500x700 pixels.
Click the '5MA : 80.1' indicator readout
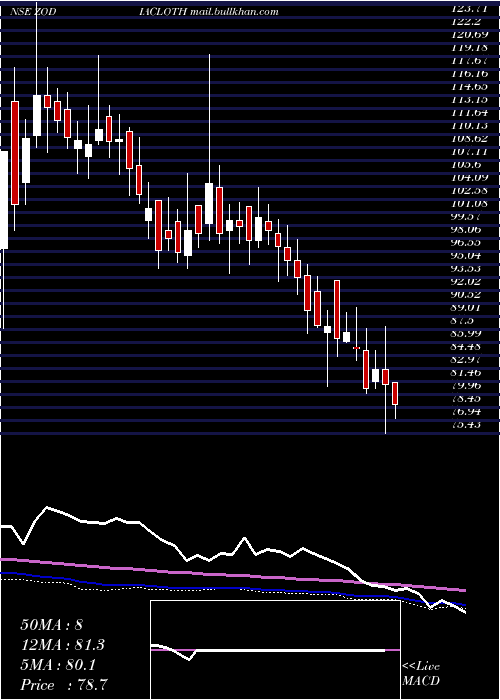58,665
